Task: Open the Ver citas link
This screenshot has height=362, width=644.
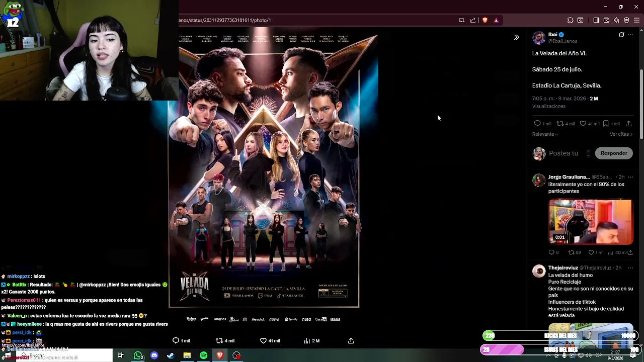Action: pyautogui.click(x=621, y=134)
